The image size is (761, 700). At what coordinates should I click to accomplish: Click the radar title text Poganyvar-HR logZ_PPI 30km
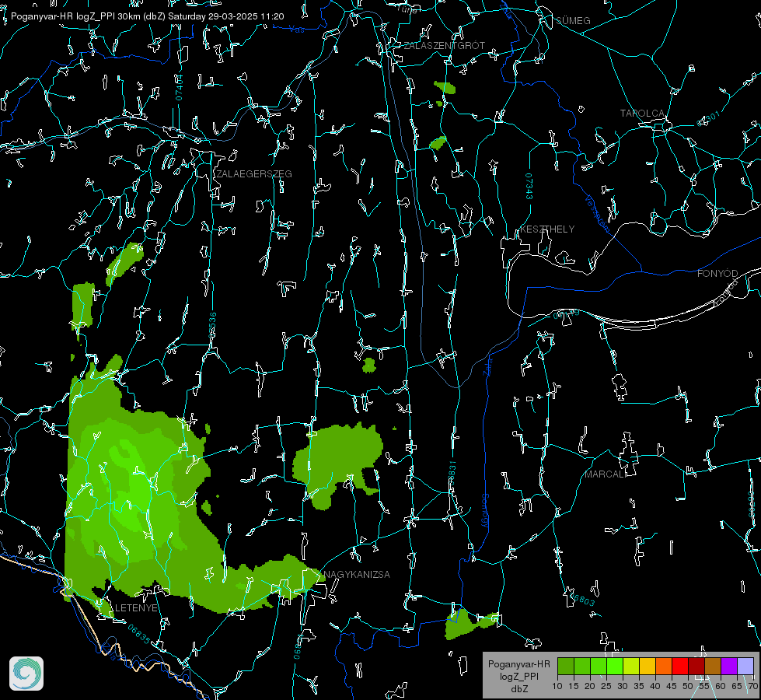(75, 16)
